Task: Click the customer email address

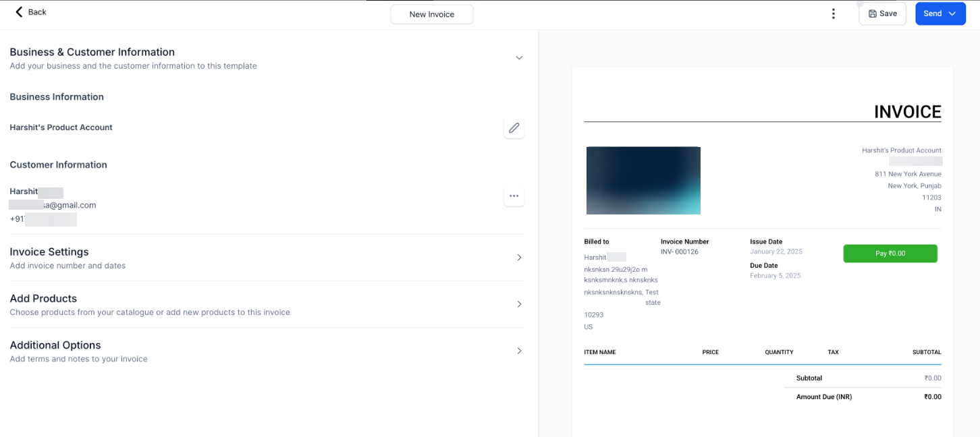Action: click(x=53, y=205)
